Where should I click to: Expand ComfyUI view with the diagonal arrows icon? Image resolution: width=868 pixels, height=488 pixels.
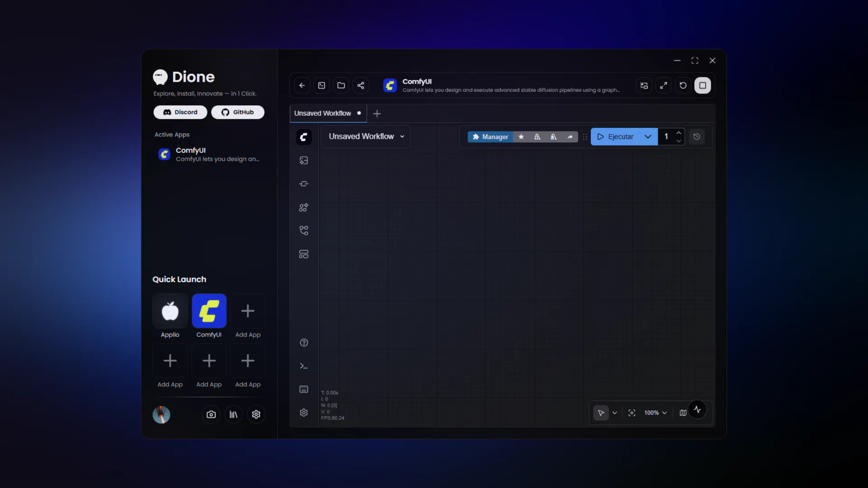(x=664, y=85)
